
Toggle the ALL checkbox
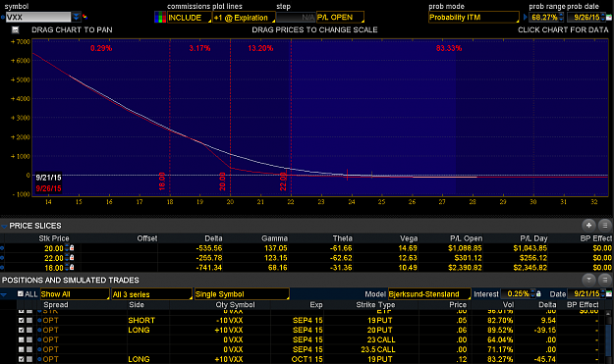pyautogui.click(x=21, y=294)
